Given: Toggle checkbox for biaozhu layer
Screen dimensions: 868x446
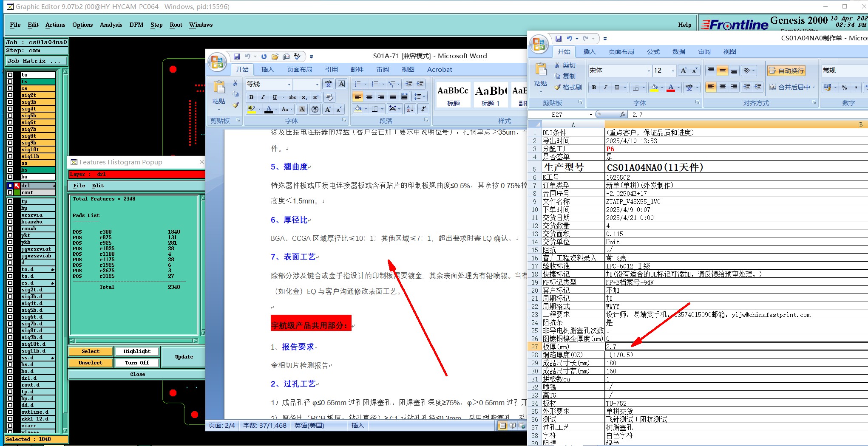Looking at the screenshot, I should (10, 222).
